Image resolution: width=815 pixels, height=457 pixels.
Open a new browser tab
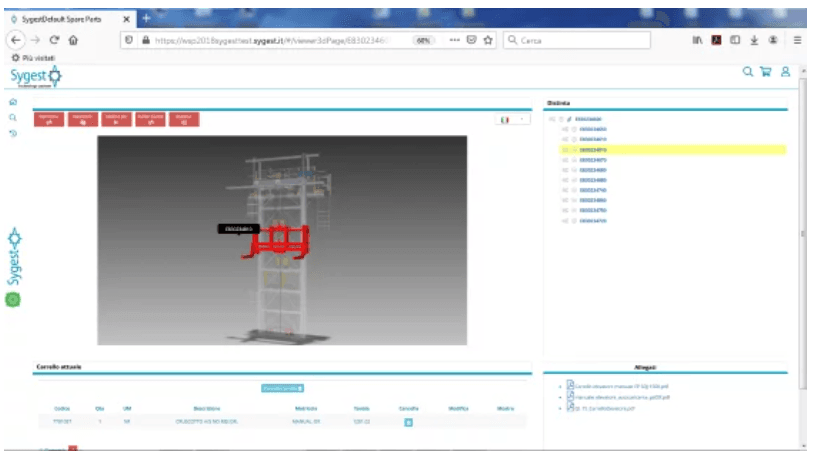tap(146, 18)
